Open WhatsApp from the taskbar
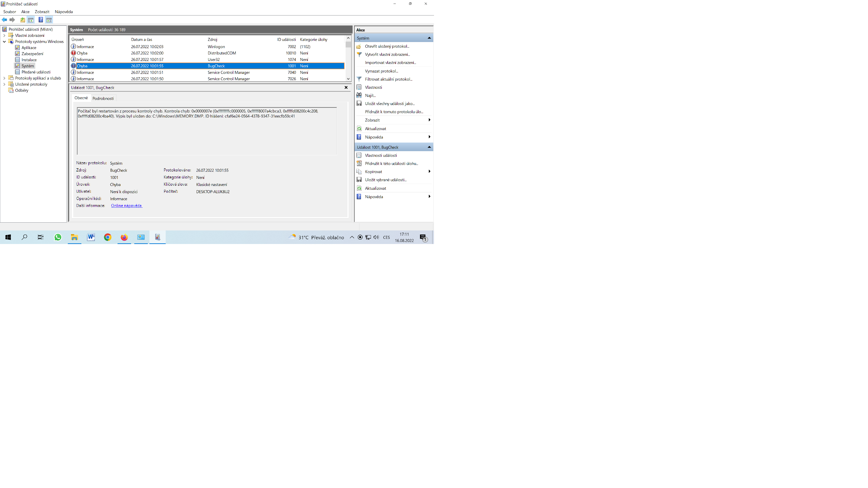868x488 pixels. point(58,237)
